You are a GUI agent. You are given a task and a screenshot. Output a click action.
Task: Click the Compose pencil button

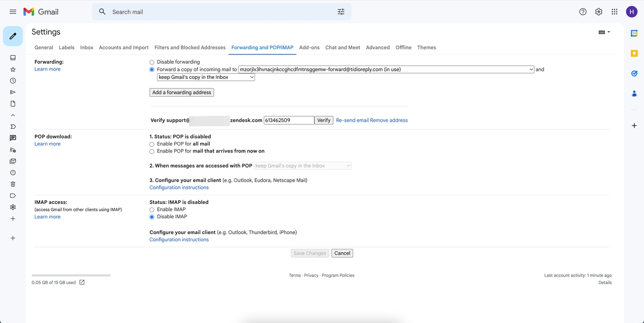[13, 36]
